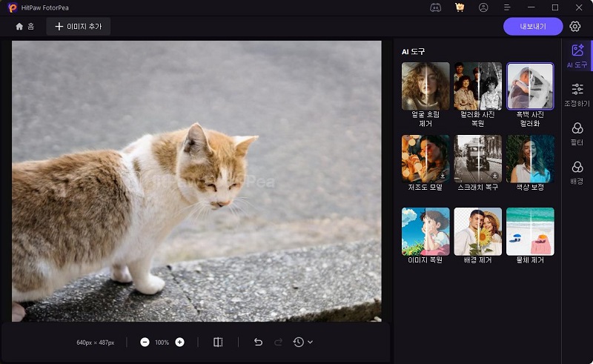Zoom out with the minus icon
The width and height of the screenshot is (593, 364).
(x=145, y=343)
